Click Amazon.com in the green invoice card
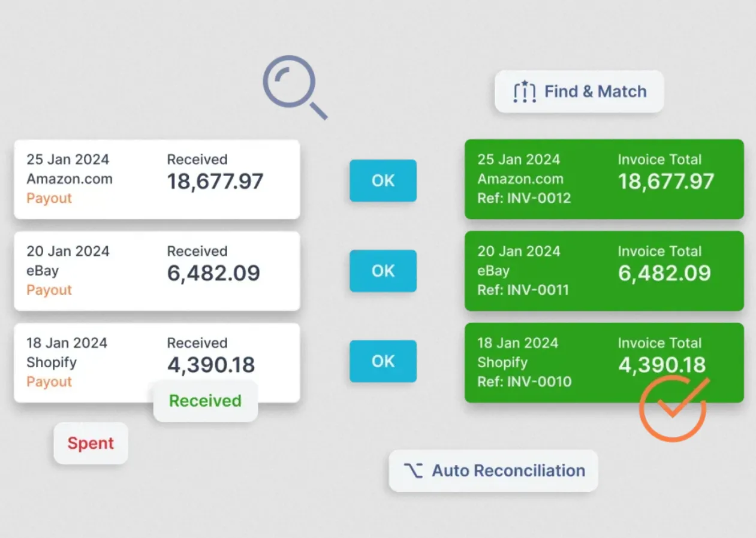The width and height of the screenshot is (756, 538). 520,179
